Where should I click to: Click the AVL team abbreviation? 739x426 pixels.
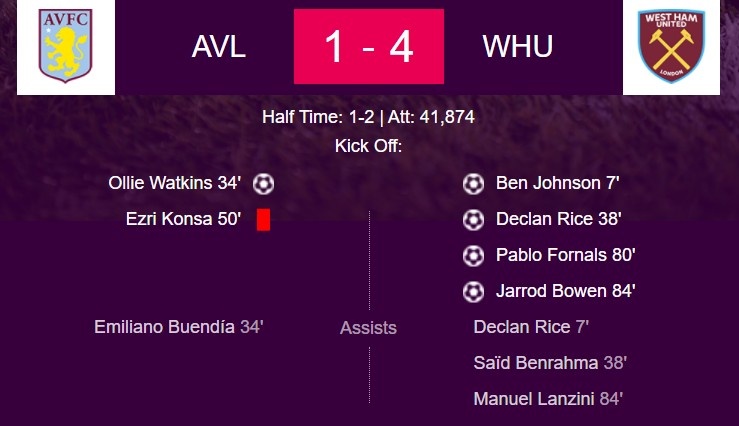219,47
